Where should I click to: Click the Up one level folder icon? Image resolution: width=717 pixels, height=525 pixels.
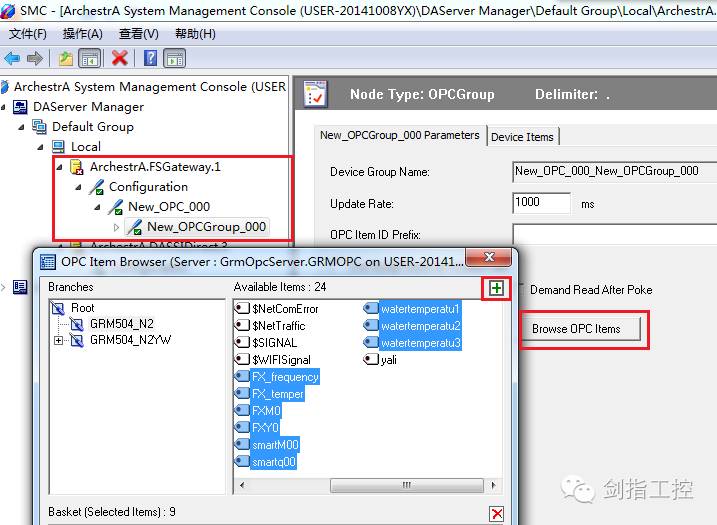pos(65,59)
